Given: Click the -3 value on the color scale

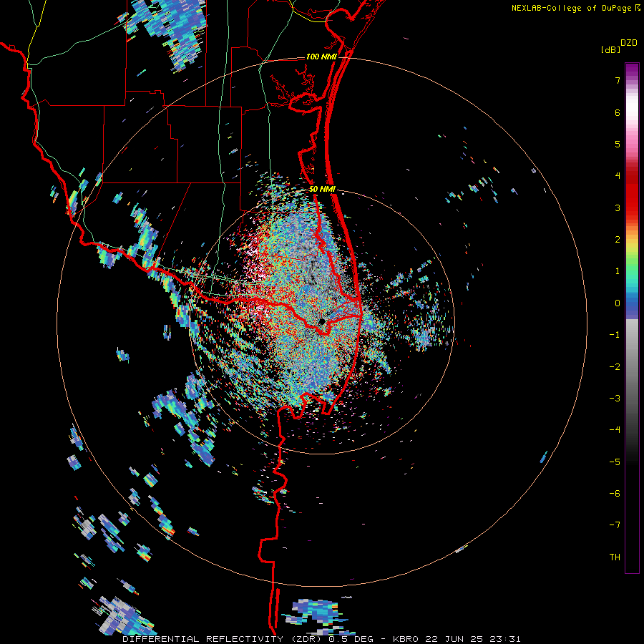Looking at the screenshot, I should [x=615, y=399].
